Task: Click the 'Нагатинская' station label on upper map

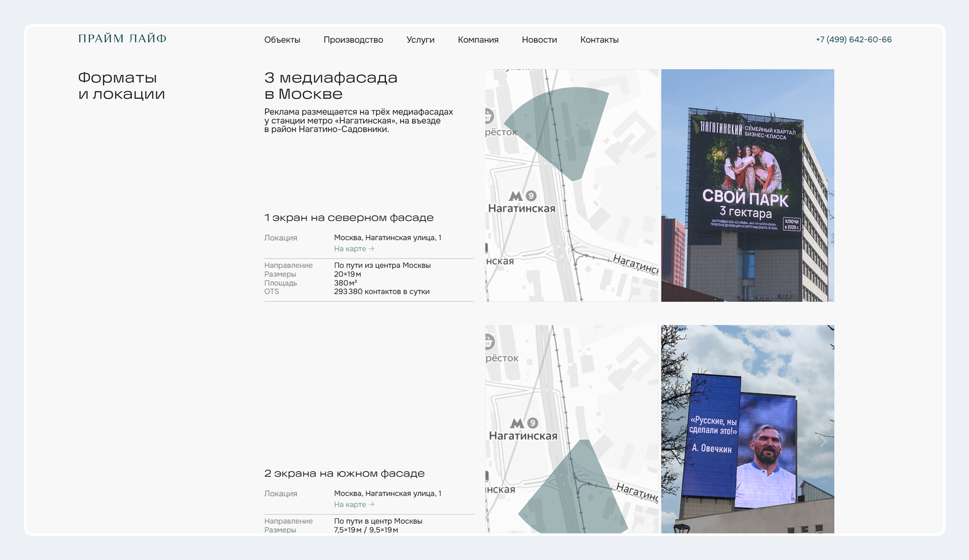Action: point(521,209)
